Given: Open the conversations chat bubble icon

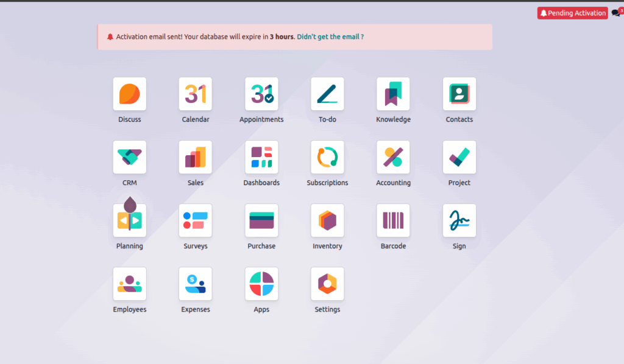Looking at the screenshot, I should point(617,13).
